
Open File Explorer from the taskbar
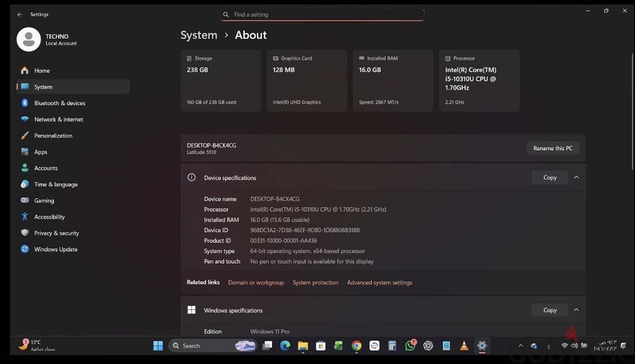pyautogui.click(x=303, y=346)
